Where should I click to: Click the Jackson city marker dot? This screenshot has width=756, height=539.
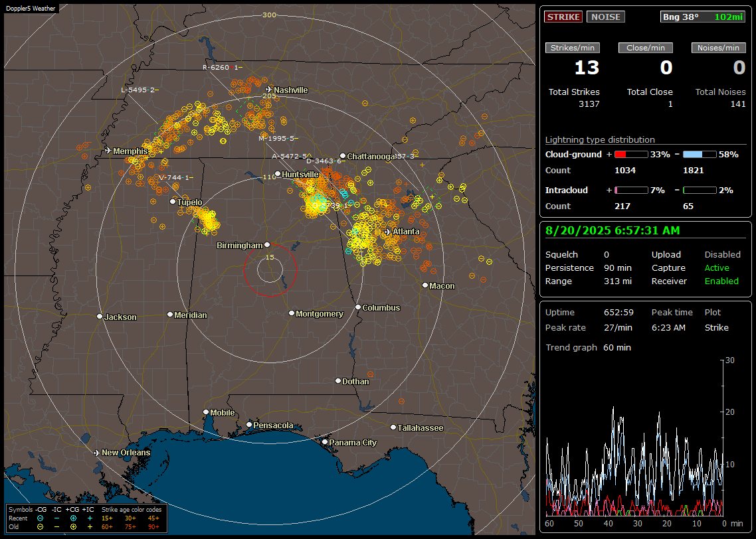(100, 317)
